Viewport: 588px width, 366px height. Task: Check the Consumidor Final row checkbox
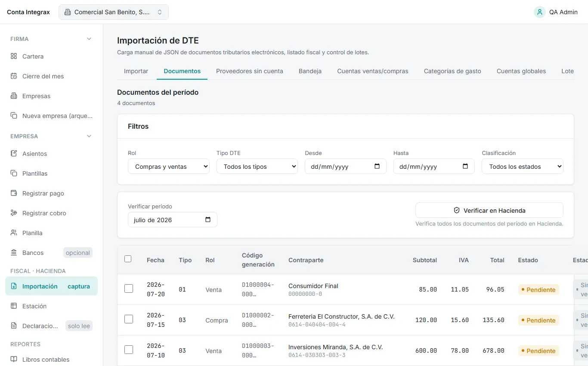(x=129, y=288)
